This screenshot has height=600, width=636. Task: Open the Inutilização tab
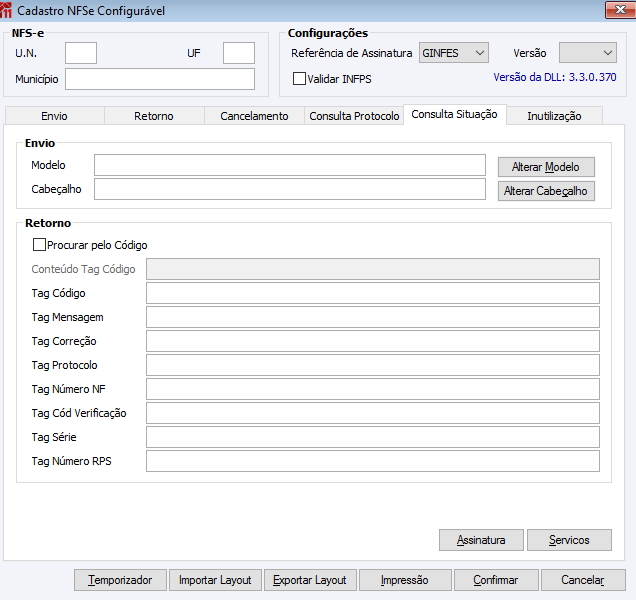(554, 116)
